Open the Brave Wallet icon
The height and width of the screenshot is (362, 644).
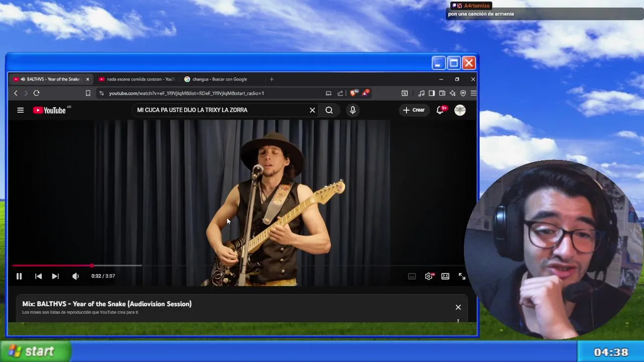[442, 93]
